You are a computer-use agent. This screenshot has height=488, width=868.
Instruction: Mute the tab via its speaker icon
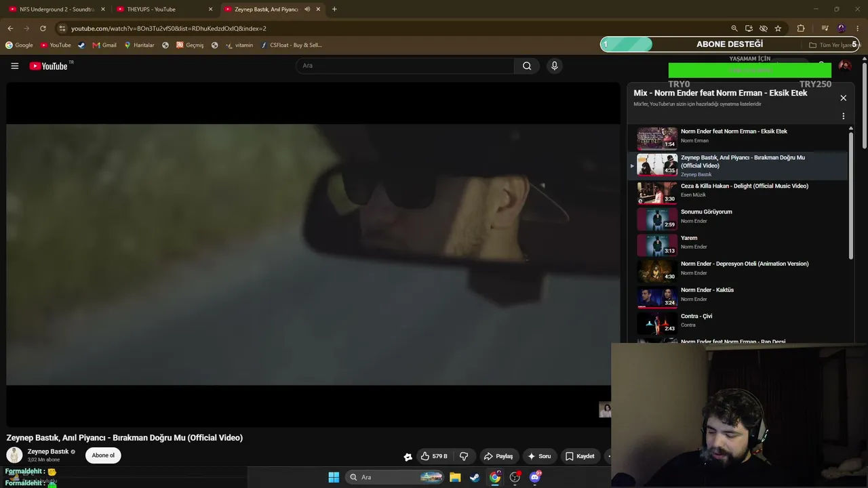pos(307,9)
